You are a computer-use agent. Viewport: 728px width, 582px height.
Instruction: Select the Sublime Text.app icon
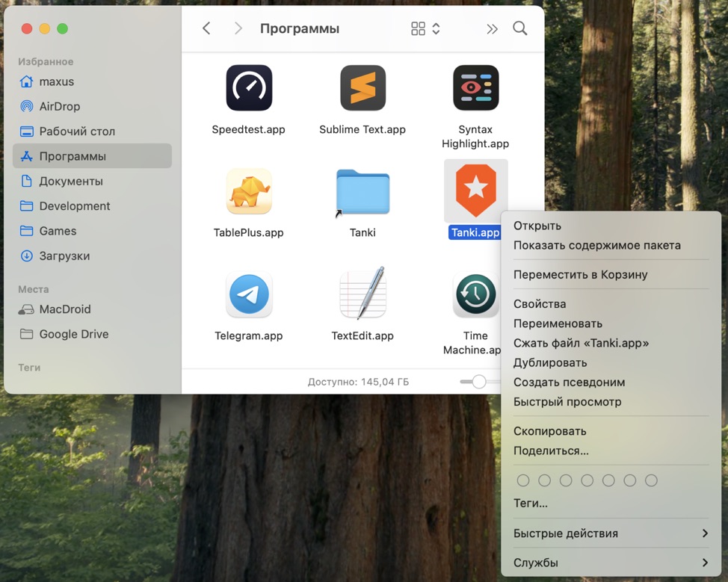tap(363, 87)
